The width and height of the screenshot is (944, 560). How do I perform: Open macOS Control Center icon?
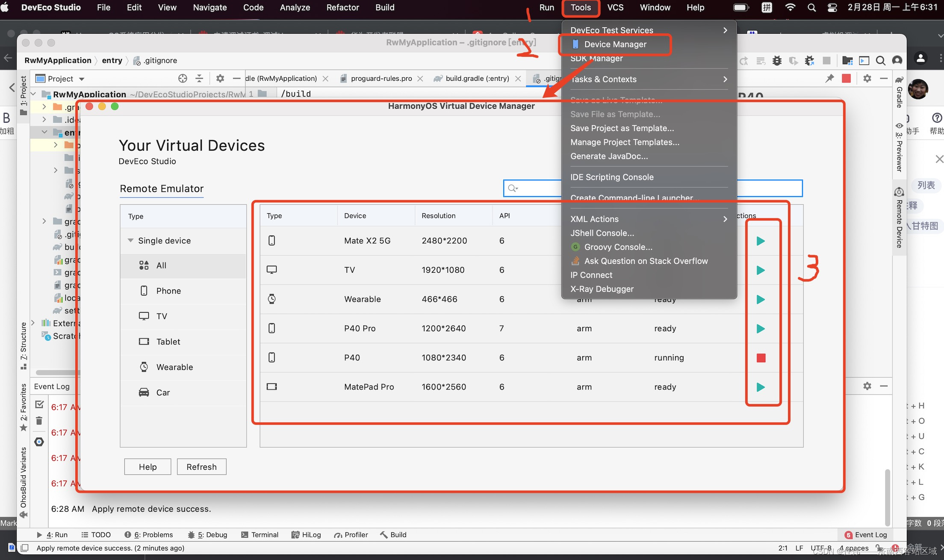click(832, 8)
